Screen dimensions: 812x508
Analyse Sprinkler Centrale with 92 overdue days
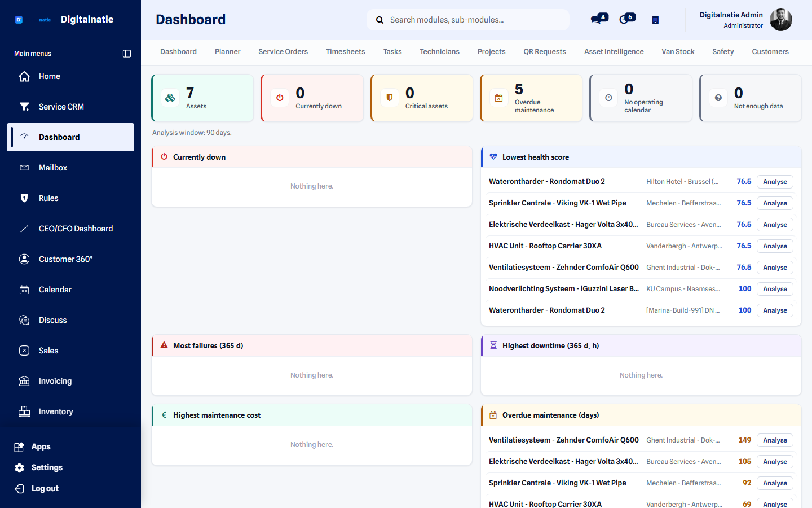point(775,483)
